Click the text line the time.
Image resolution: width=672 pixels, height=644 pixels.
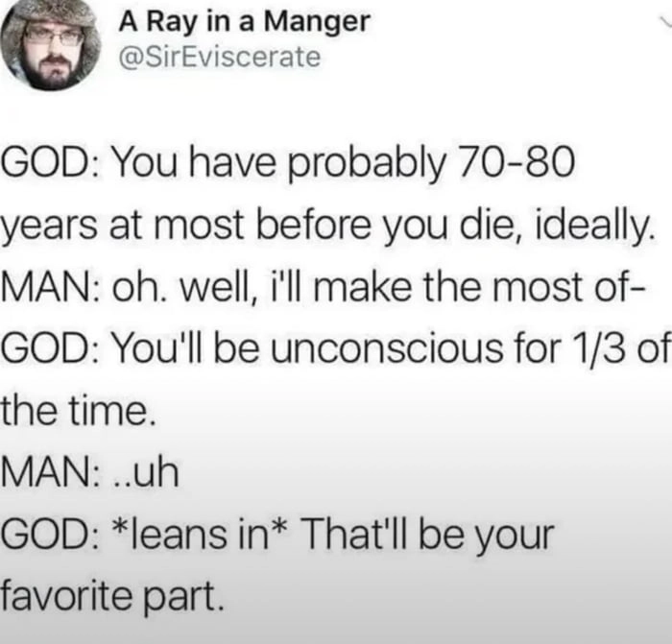click(x=75, y=413)
